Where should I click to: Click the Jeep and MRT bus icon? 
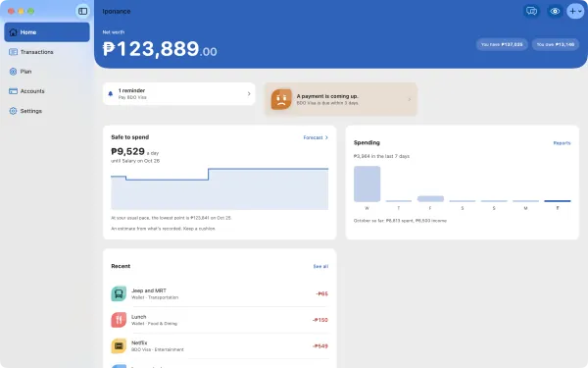[x=119, y=293]
